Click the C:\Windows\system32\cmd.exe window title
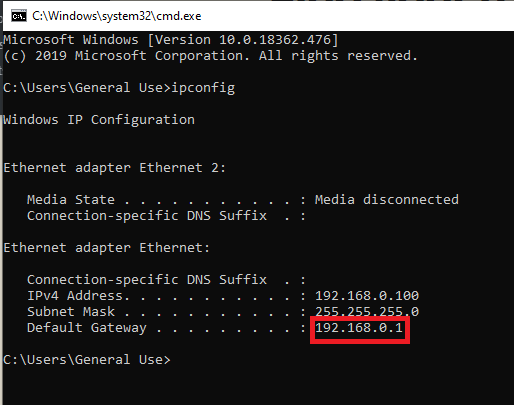Viewport: 514px width, 405px height. point(117,16)
